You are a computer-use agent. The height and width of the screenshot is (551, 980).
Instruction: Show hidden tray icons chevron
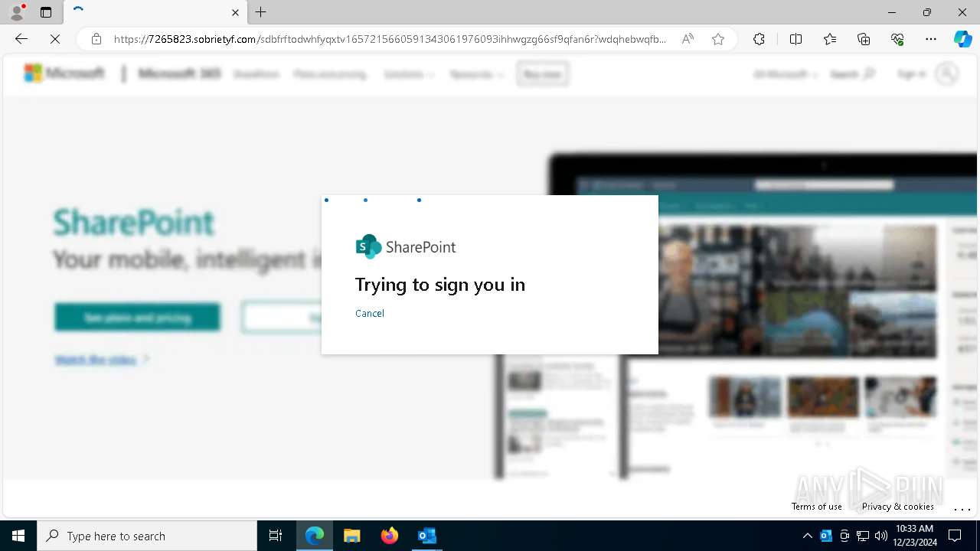pyautogui.click(x=808, y=536)
